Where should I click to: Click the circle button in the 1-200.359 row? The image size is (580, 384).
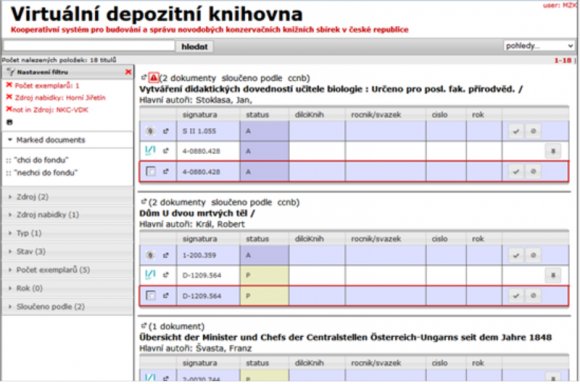point(533,255)
